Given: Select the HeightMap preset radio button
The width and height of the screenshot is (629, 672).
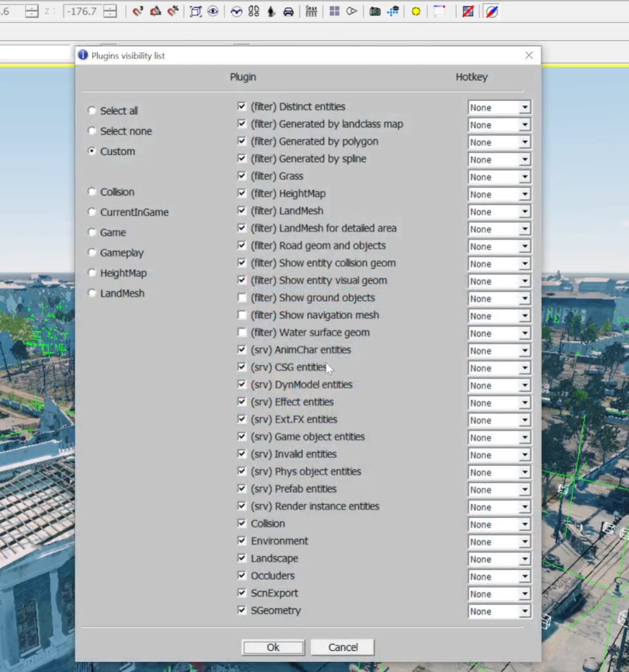Looking at the screenshot, I should 92,273.
